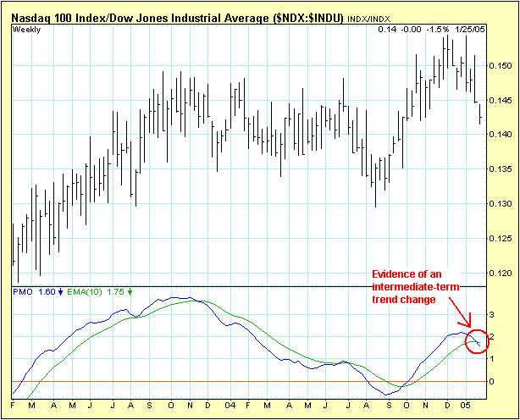Click the orange zero line in the PMO panel
This screenshot has width=520, height=420.
click(x=254, y=382)
